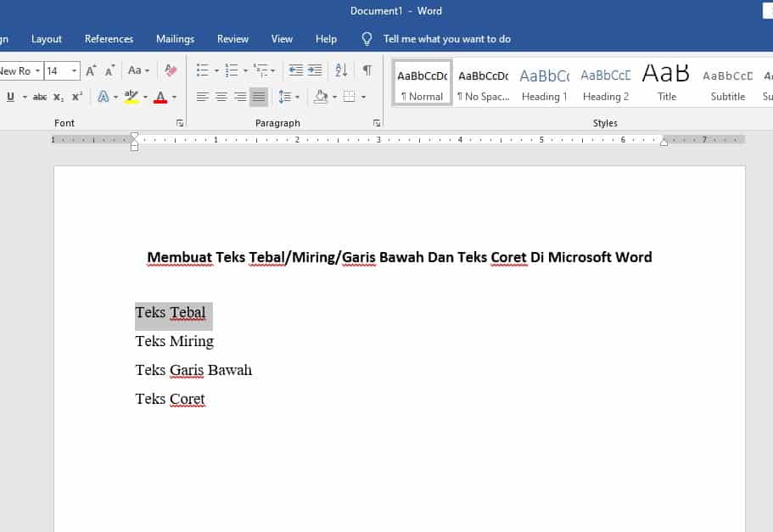Center the paragraph text

pos(221,97)
